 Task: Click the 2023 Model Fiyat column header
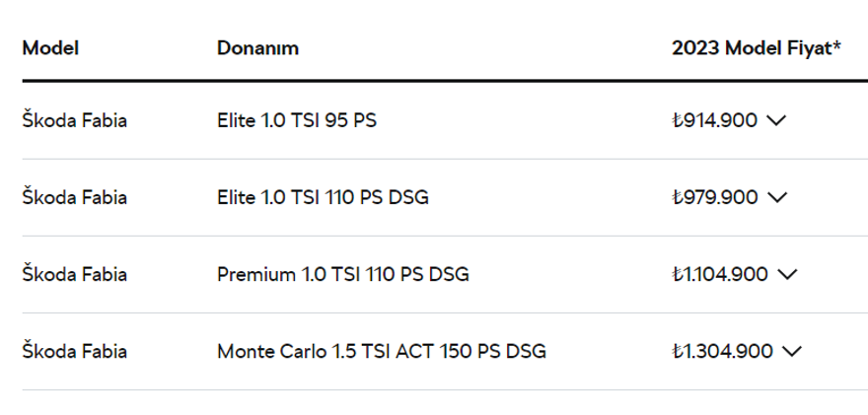756,47
